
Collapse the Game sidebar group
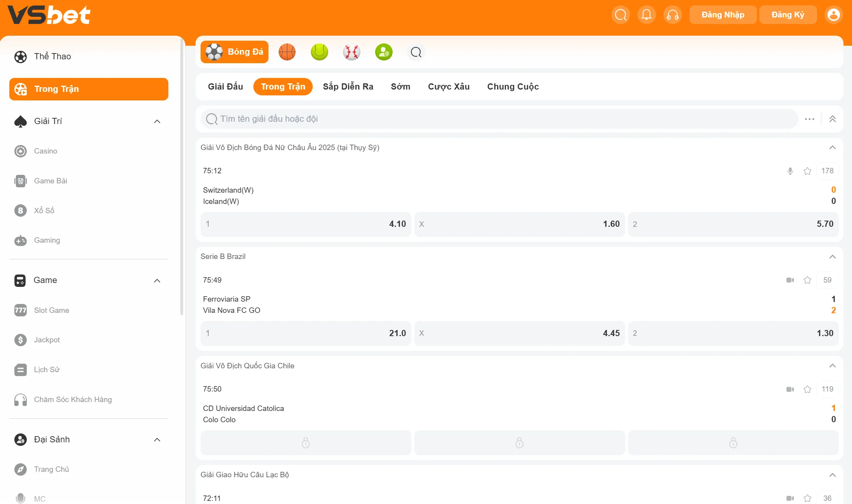[x=157, y=281]
